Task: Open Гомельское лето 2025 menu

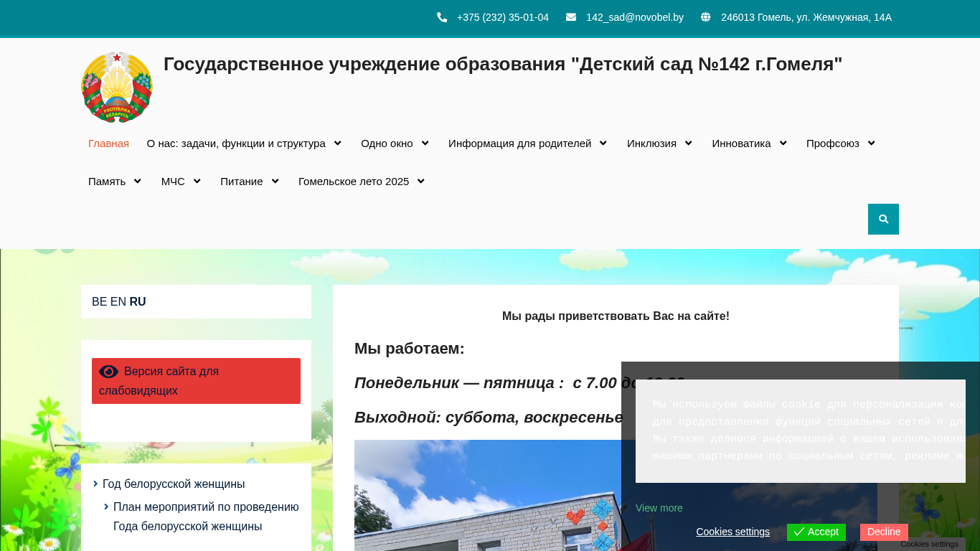Action: [361, 182]
